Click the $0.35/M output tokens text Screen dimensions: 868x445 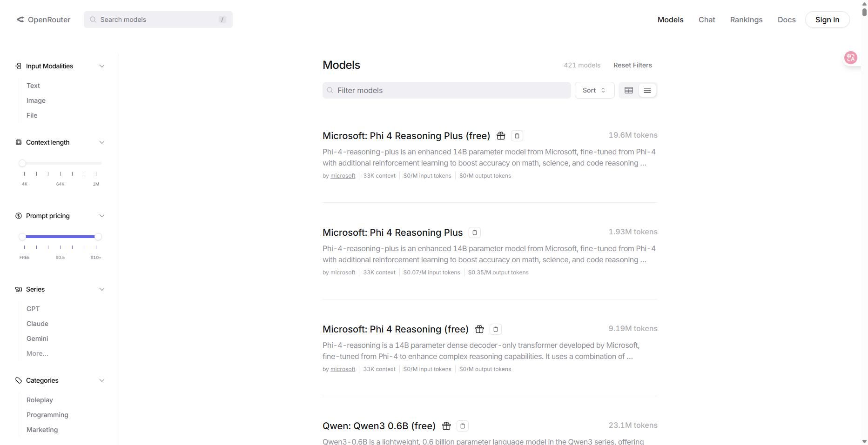pyautogui.click(x=498, y=272)
